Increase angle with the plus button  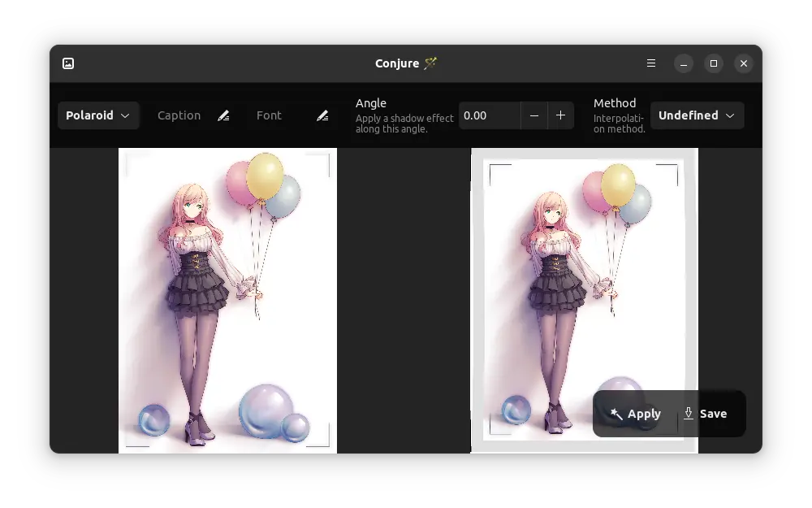560,115
